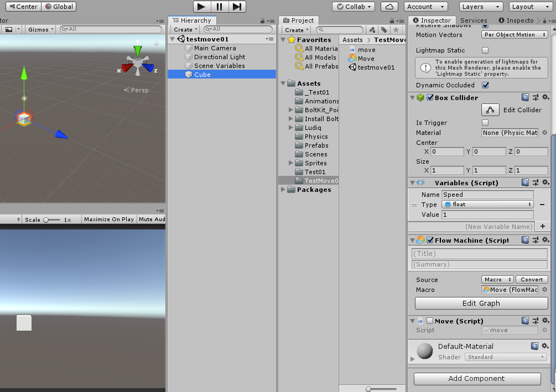
Task: Enable the Move script component checkbox
Action: click(430, 321)
